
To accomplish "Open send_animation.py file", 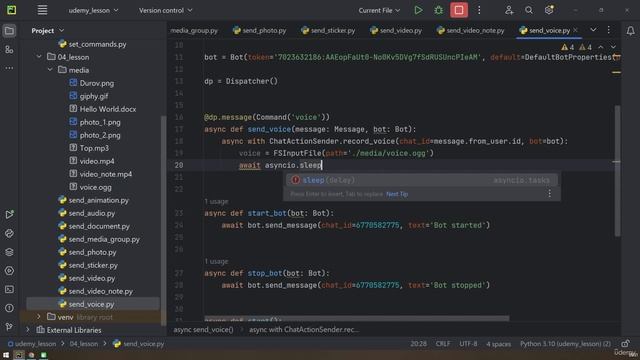I will click(x=98, y=200).
